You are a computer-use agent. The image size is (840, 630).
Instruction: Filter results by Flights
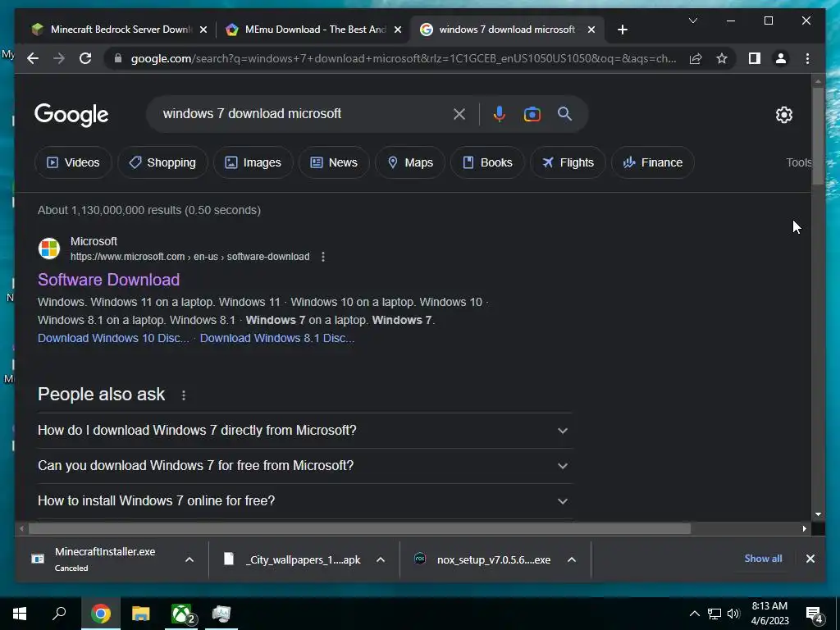[x=568, y=162]
